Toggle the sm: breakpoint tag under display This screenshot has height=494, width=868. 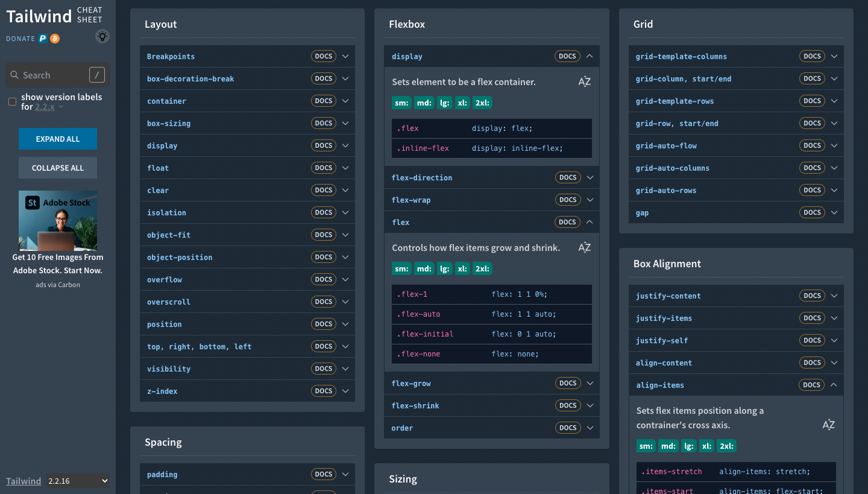pyautogui.click(x=401, y=103)
